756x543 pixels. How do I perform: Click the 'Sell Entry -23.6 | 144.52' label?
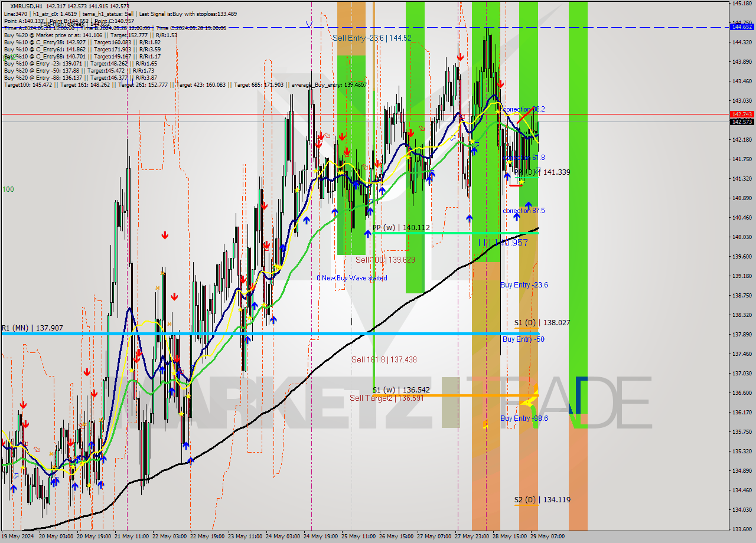click(372, 38)
